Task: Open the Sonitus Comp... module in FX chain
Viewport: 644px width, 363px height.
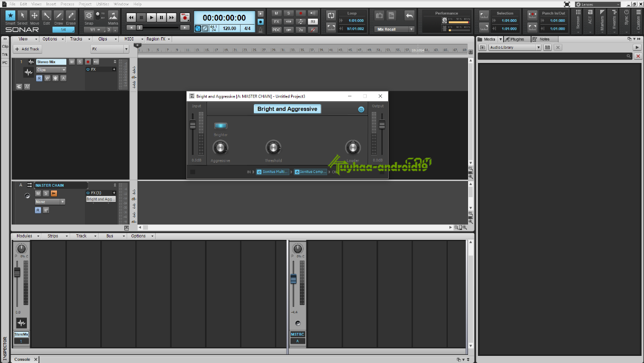Action: [x=311, y=172]
